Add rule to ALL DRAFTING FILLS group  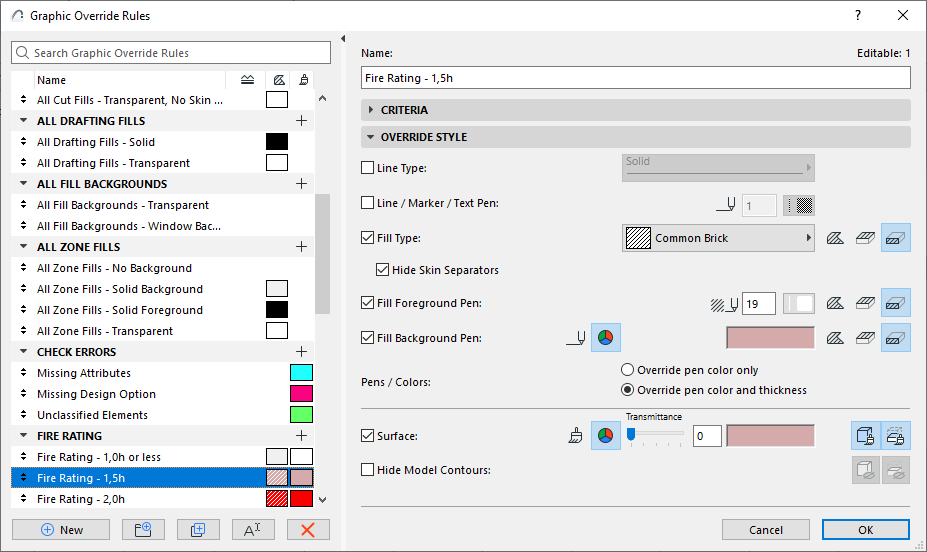pyautogui.click(x=302, y=121)
